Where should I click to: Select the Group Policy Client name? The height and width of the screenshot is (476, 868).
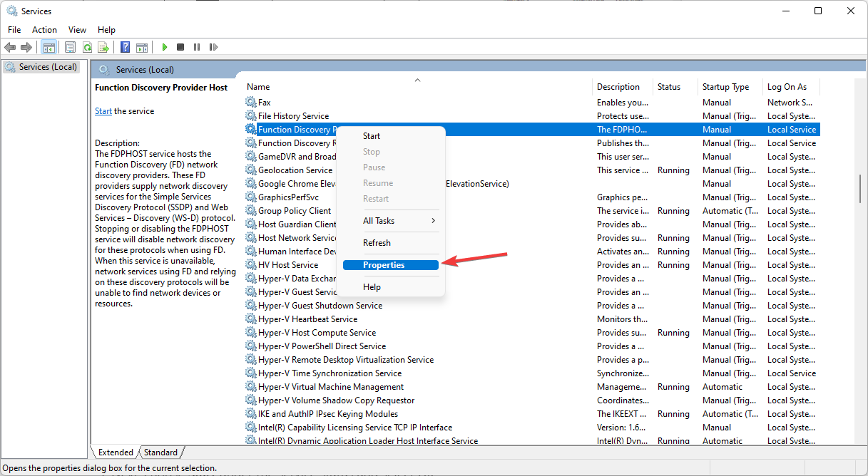295,211
